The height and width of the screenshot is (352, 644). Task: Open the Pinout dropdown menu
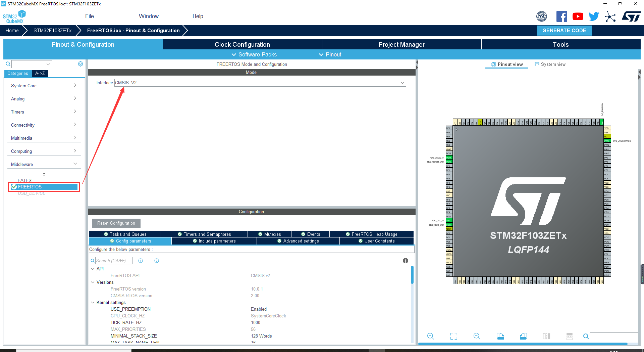[x=330, y=54]
